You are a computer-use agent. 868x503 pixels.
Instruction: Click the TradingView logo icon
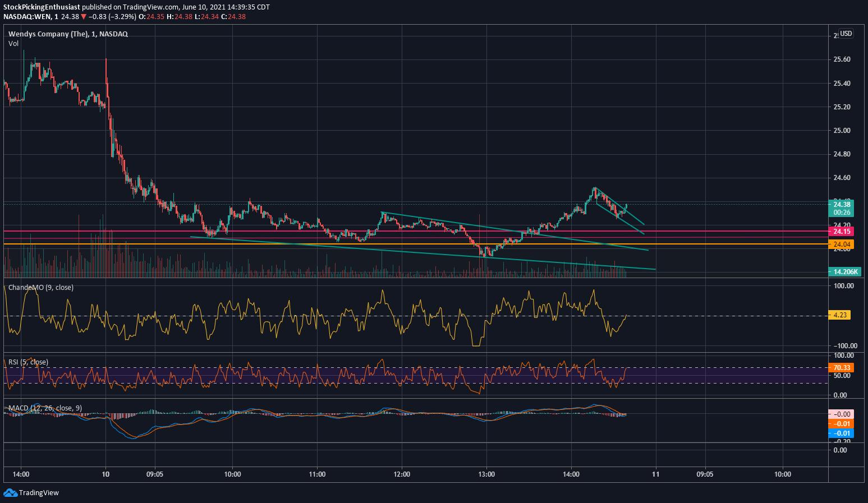10,492
